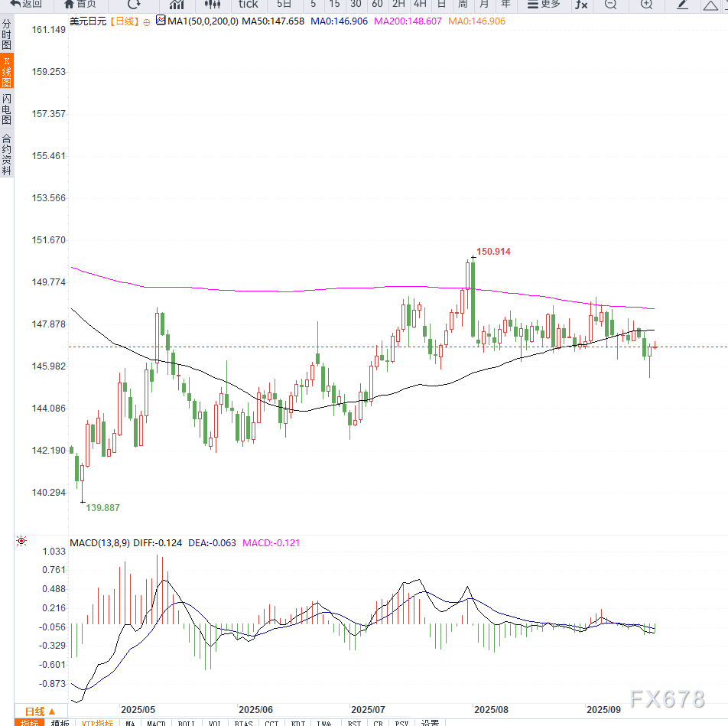Select the drawing pencil icon
The width and height of the screenshot is (728, 726).
click(x=683, y=6)
